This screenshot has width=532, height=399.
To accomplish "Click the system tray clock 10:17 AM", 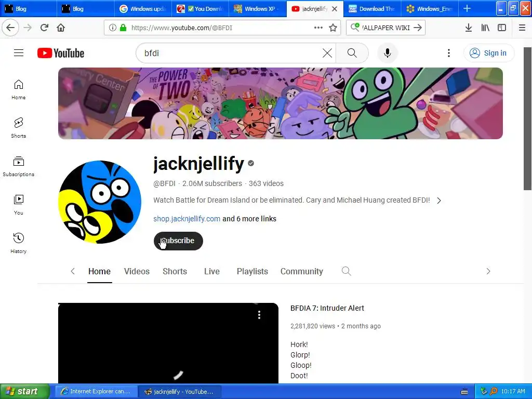I will (513, 391).
